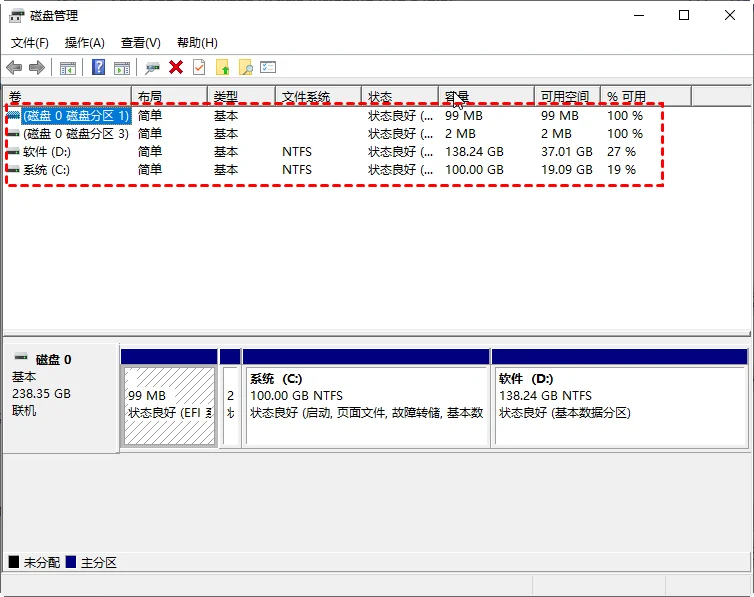754x597 pixels.
Task: Click NTFS in the 系统 (C:) row
Action: click(x=297, y=170)
